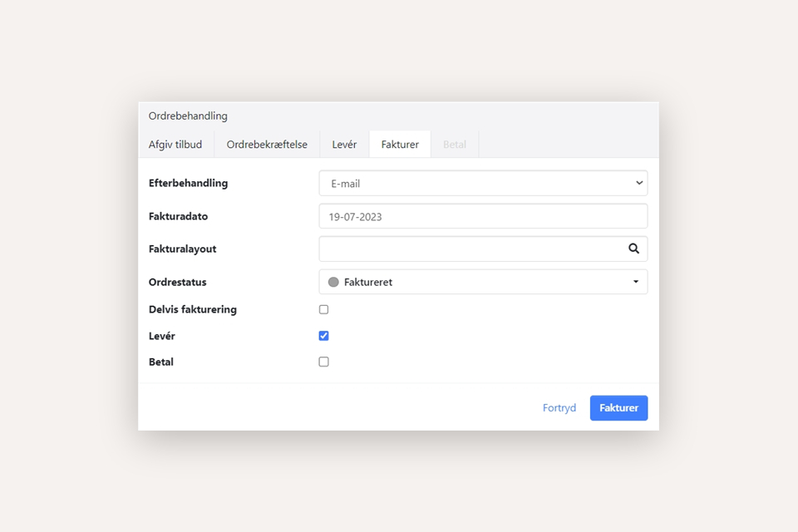
Task: Click the magnifying glass search icon in Fakturalayout
Action: 633,249
